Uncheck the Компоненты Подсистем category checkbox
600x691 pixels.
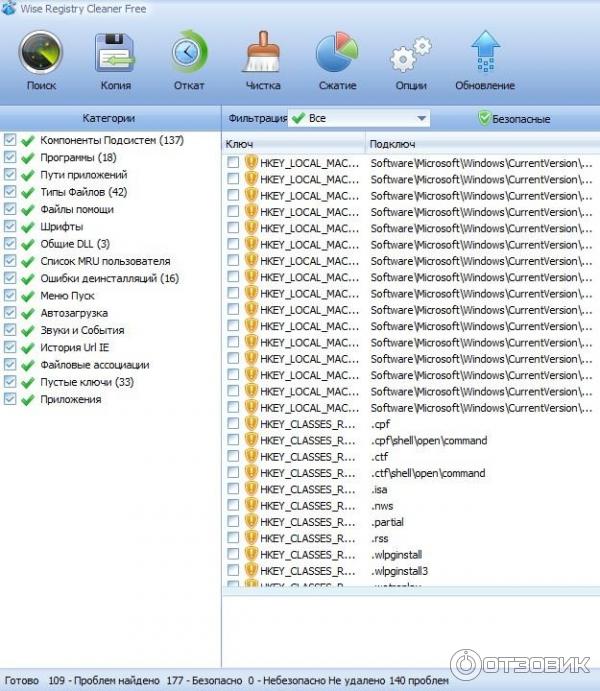coord(10,140)
